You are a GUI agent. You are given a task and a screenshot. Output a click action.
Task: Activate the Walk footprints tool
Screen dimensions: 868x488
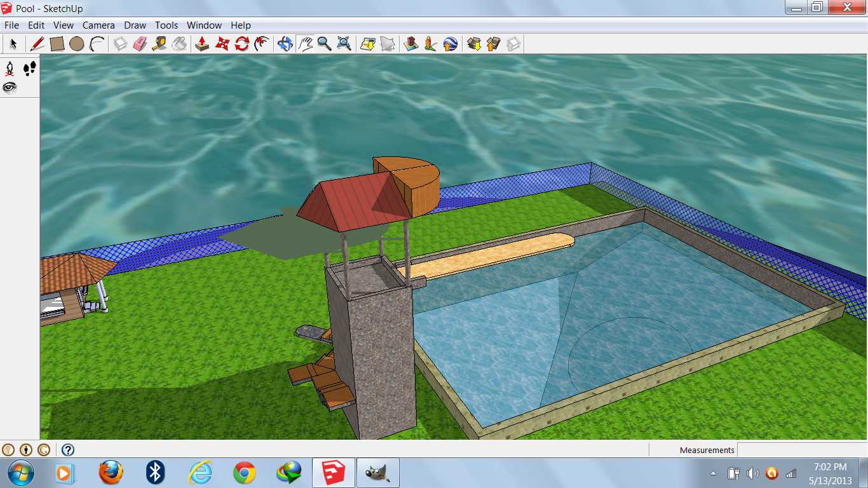coord(29,69)
